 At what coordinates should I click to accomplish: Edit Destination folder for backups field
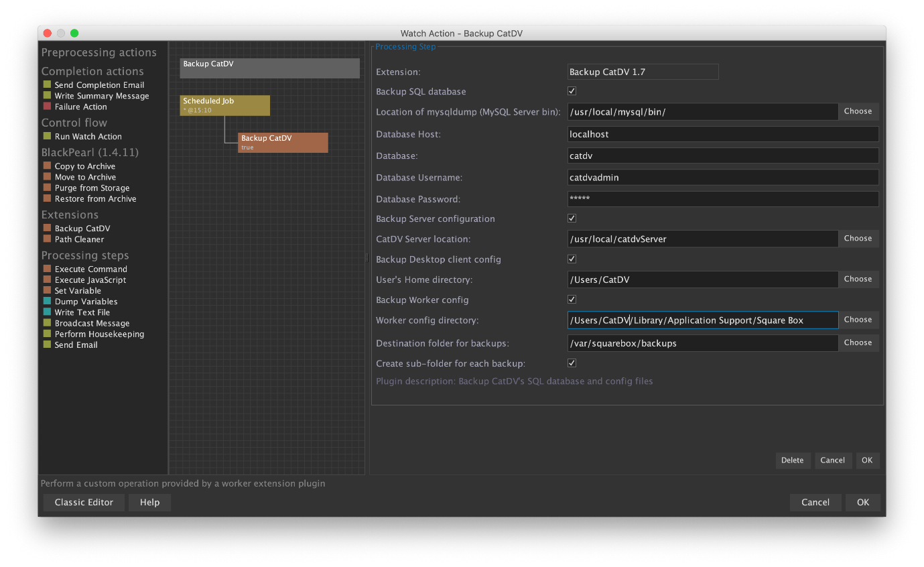pyautogui.click(x=703, y=343)
